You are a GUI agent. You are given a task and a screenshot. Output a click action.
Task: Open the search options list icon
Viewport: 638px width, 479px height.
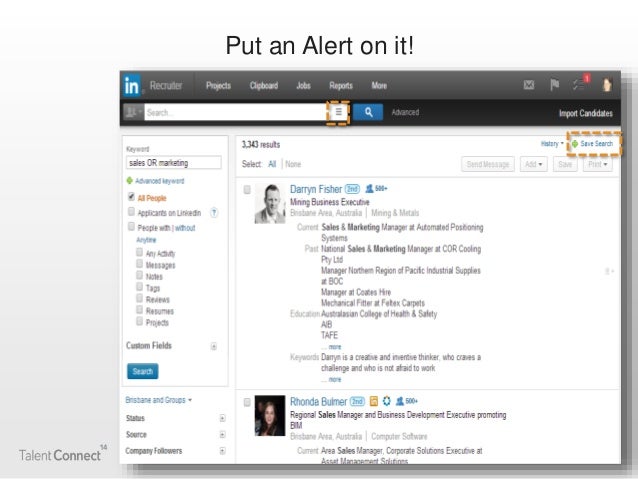pos(339,112)
